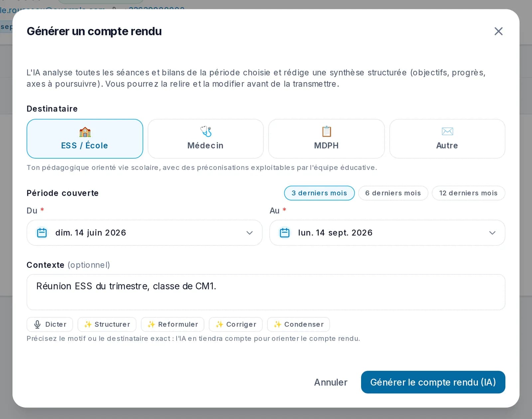Click the envelope icon above Autre
This screenshot has width=532, height=419.
point(447,131)
